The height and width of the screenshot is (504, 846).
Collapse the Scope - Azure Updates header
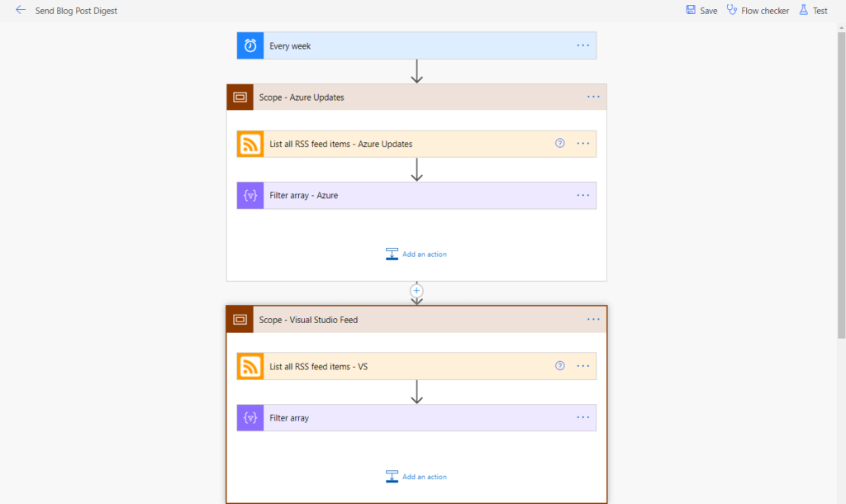[416, 97]
